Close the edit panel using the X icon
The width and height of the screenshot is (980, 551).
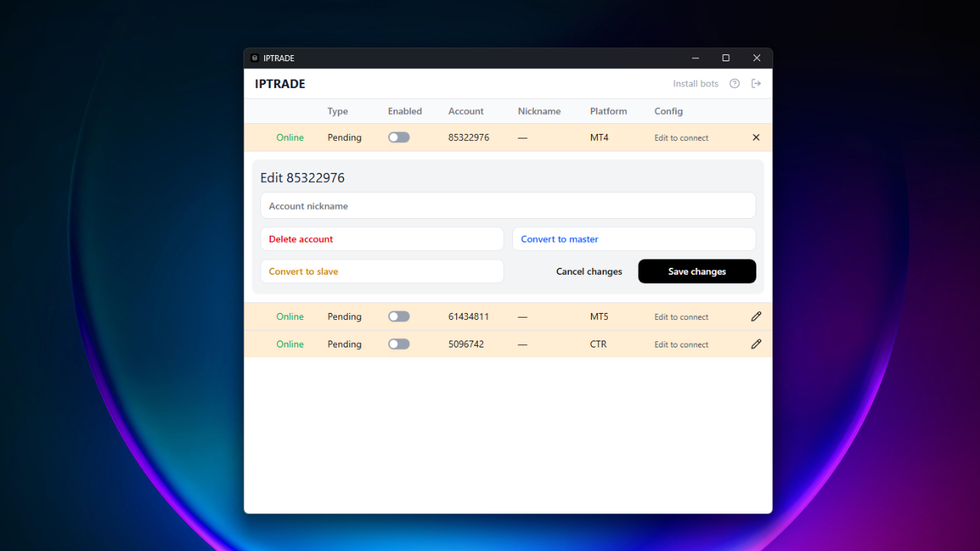pos(756,137)
